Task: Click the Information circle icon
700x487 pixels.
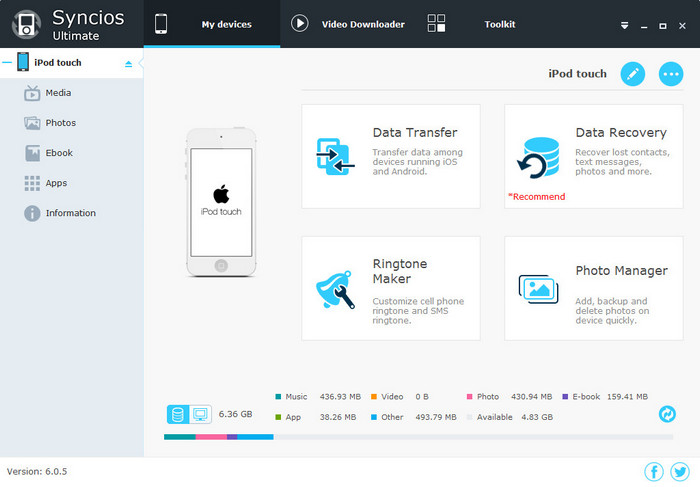Action: click(x=32, y=213)
